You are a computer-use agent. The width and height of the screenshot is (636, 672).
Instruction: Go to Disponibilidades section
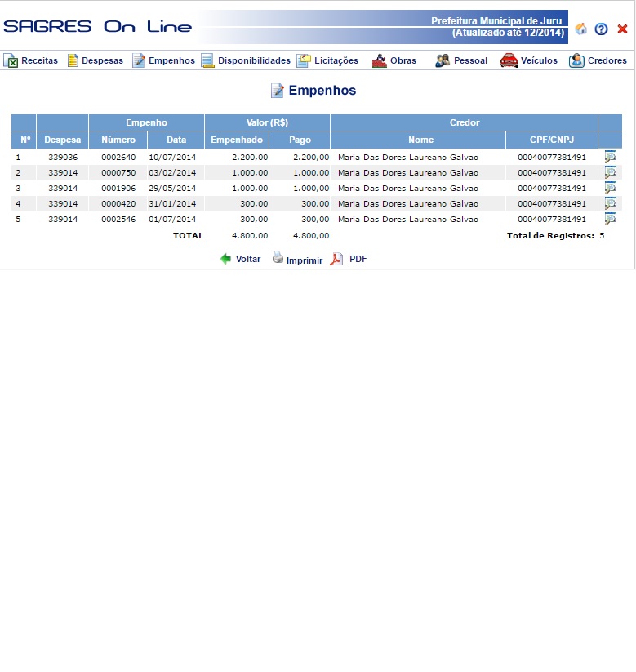(x=246, y=60)
